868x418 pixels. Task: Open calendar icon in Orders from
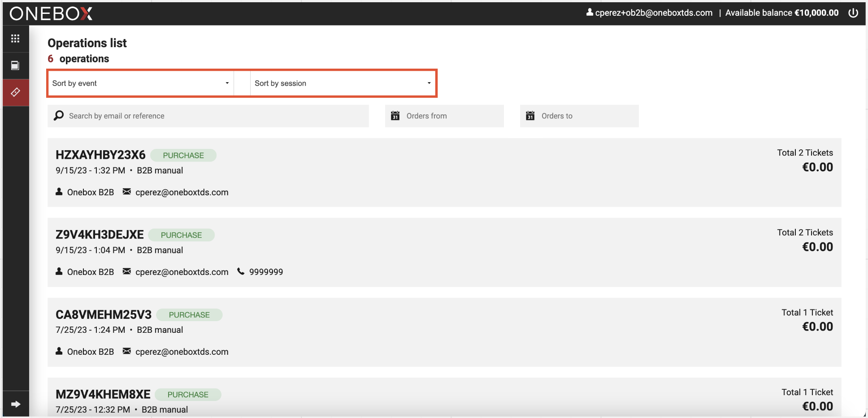(x=395, y=116)
